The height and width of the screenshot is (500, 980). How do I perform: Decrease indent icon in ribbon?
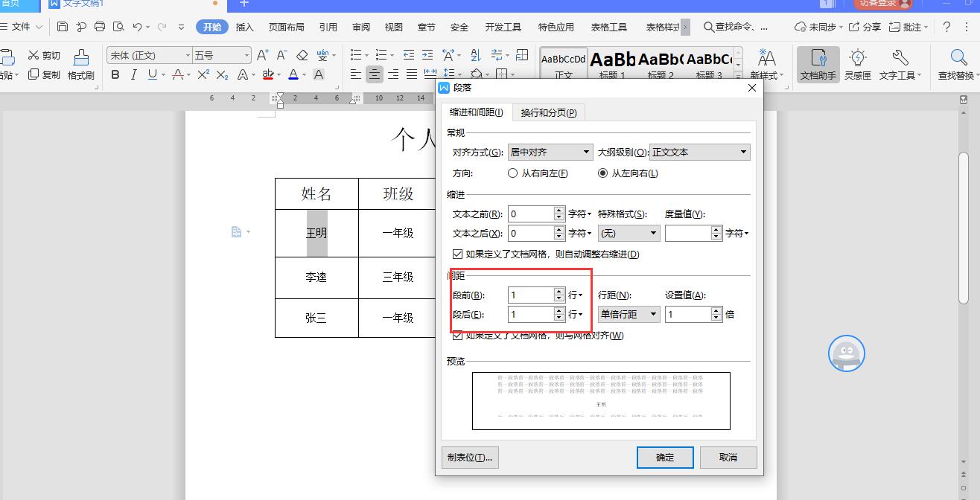point(408,55)
